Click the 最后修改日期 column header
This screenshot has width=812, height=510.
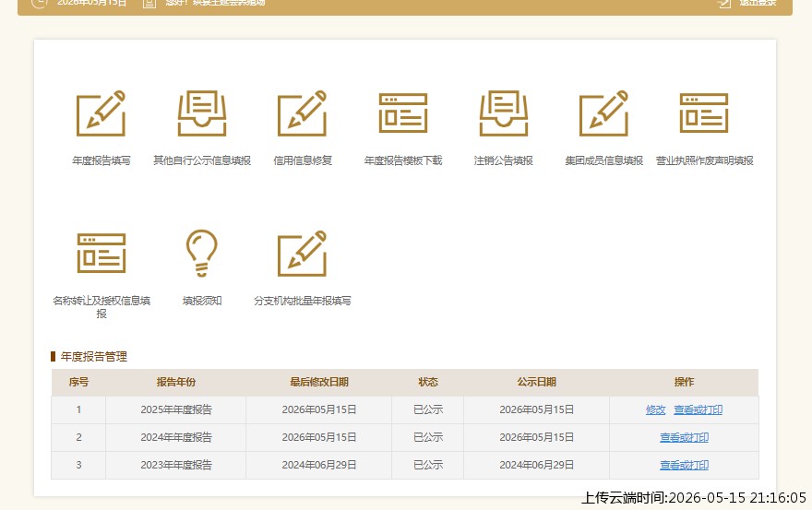click(319, 382)
